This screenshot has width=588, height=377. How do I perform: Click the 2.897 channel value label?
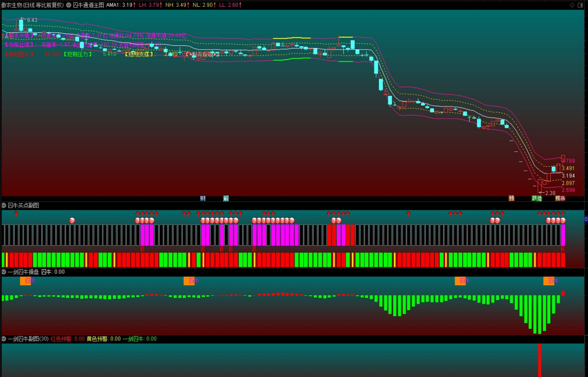568,183
